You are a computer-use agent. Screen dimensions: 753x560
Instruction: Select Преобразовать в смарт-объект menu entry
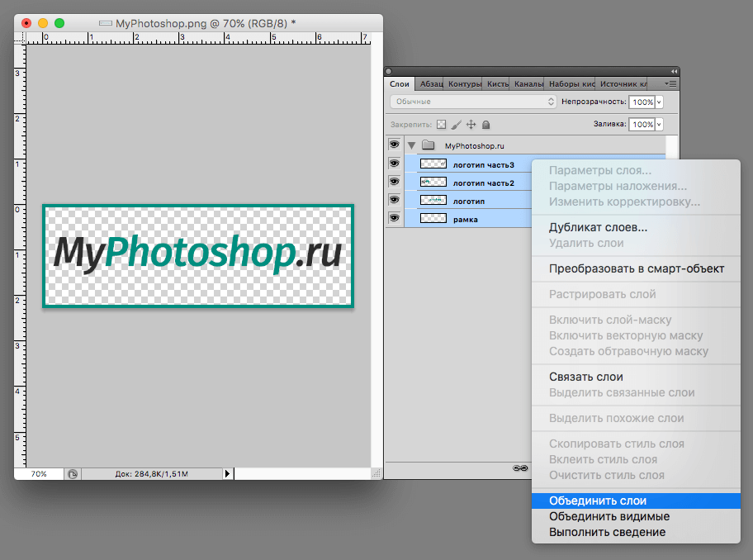[x=636, y=268]
